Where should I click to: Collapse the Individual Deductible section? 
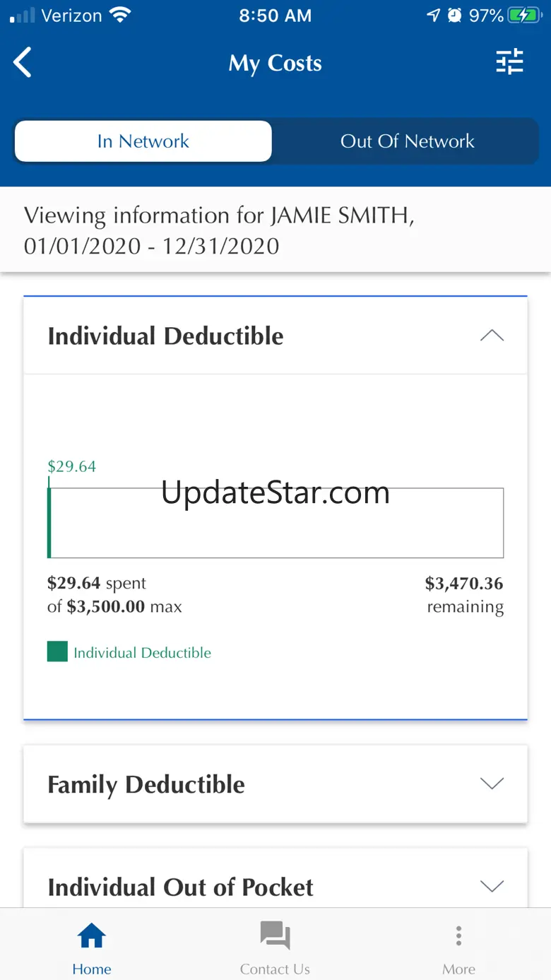pos(492,336)
